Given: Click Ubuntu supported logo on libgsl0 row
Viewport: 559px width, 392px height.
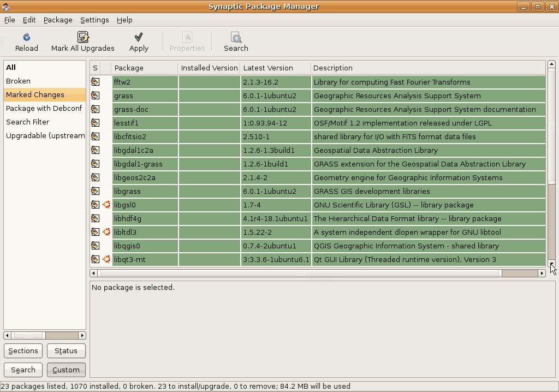Looking at the screenshot, I should pos(106,205).
